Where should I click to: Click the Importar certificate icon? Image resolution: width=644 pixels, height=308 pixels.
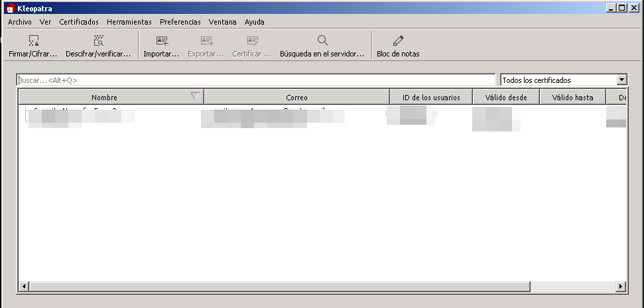coord(162,40)
